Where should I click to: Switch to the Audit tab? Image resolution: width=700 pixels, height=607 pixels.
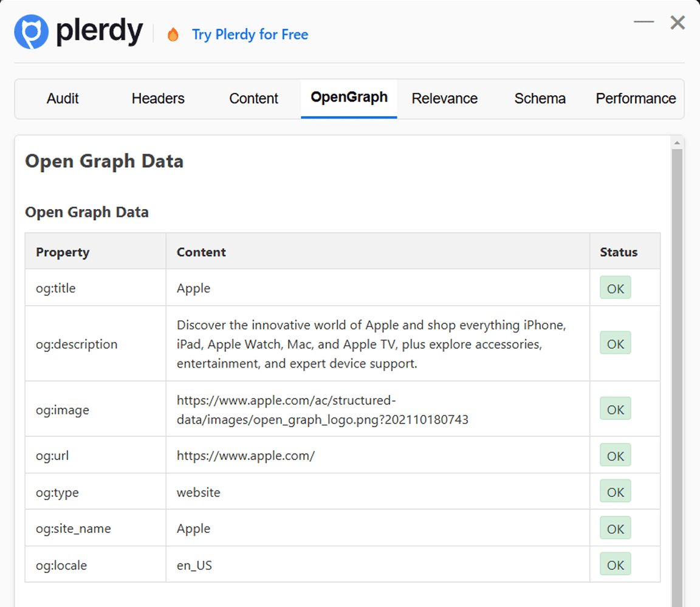[63, 98]
